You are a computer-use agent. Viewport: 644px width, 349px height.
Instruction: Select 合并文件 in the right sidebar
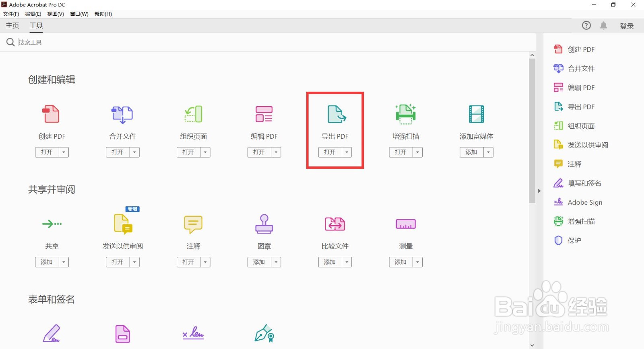[574, 68]
